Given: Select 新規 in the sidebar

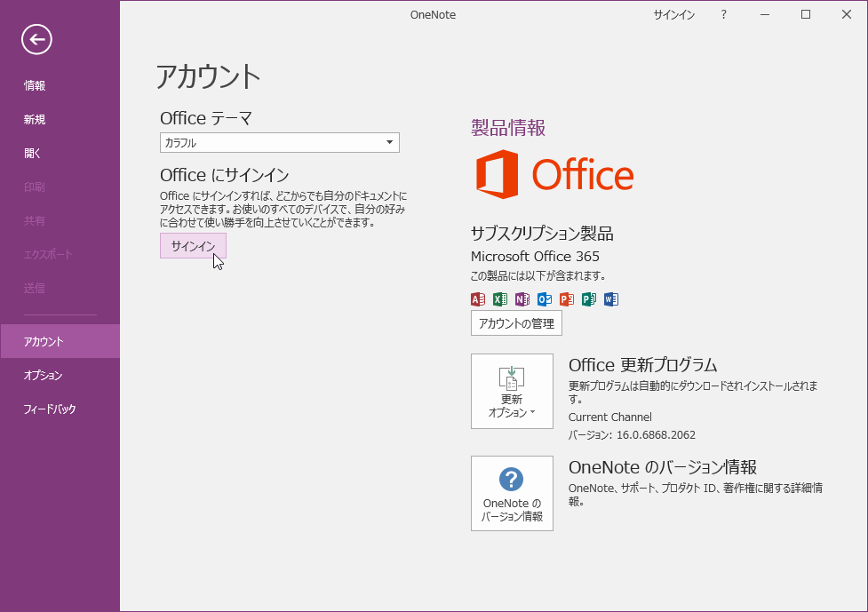Looking at the screenshot, I should tap(35, 120).
